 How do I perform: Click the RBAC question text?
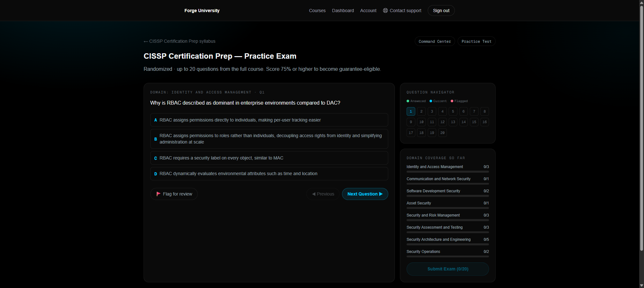coord(245,103)
